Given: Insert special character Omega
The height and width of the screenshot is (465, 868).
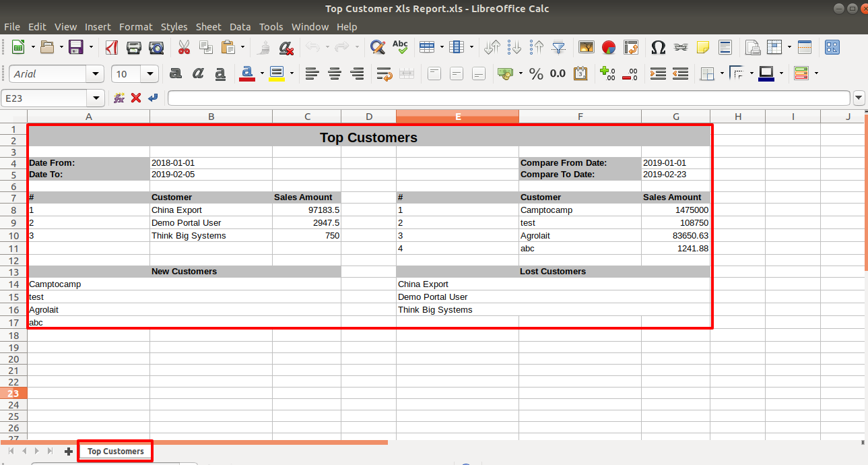Looking at the screenshot, I should (659, 47).
